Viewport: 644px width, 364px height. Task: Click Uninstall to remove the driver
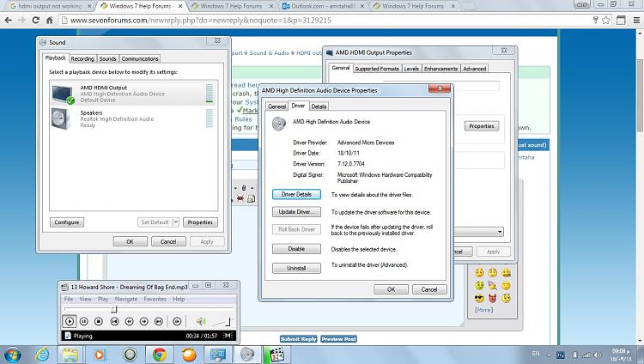click(x=296, y=268)
